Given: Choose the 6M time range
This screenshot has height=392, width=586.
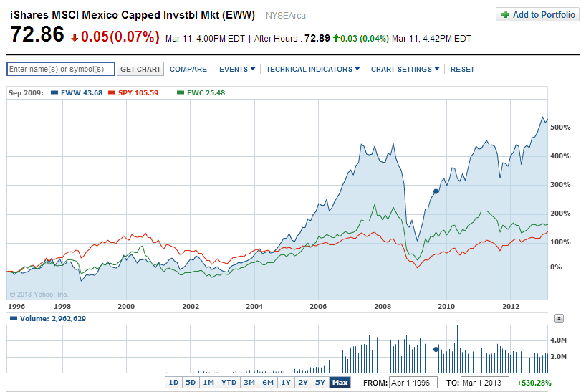Looking at the screenshot, I should [x=268, y=382].
